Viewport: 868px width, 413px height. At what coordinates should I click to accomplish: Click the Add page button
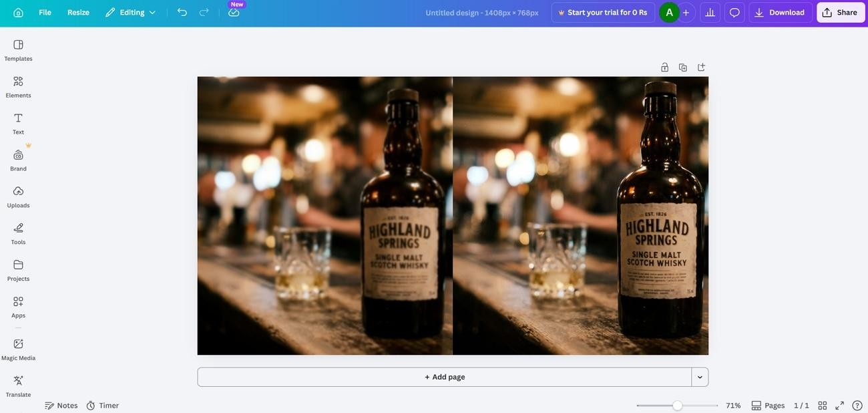coord(445,377)
